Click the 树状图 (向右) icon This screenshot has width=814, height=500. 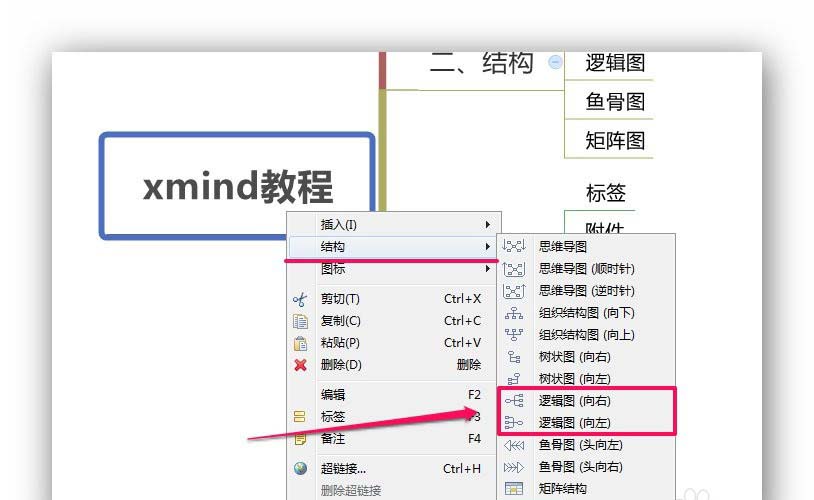[514, 357]
